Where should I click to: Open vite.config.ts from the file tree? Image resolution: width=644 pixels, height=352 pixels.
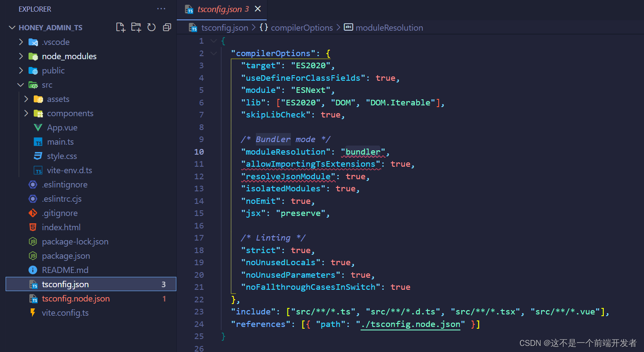point(65,313)
